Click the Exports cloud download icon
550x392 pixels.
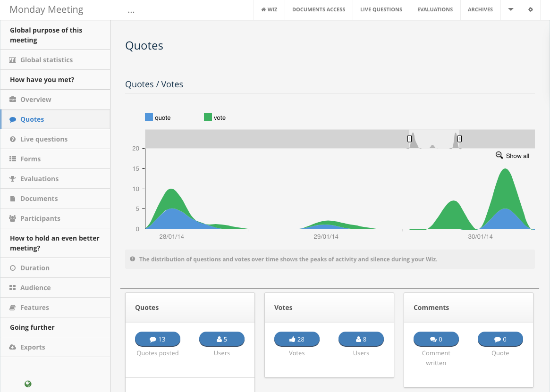[13, 347]
